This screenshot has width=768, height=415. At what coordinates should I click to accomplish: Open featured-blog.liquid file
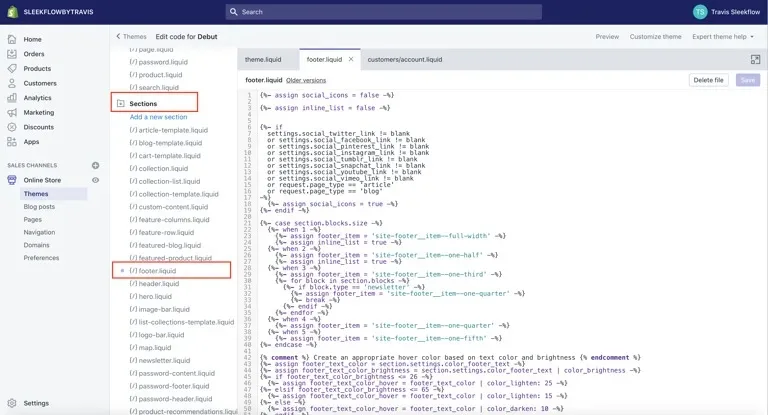(x=166, y=245)
